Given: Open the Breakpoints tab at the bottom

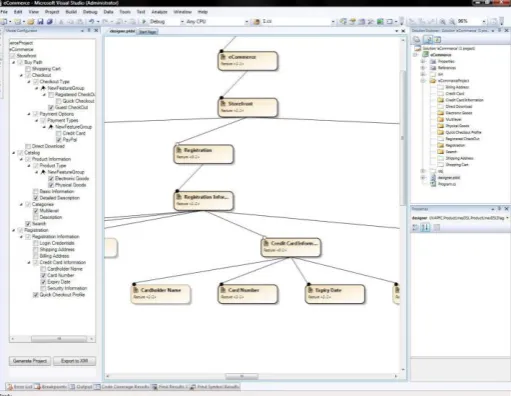Looking at the screenshot, I should point(51,387).
